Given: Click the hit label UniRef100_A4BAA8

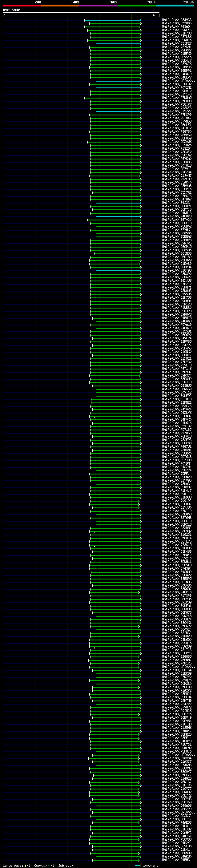Looking at the screenshot, I should (177, 321).
